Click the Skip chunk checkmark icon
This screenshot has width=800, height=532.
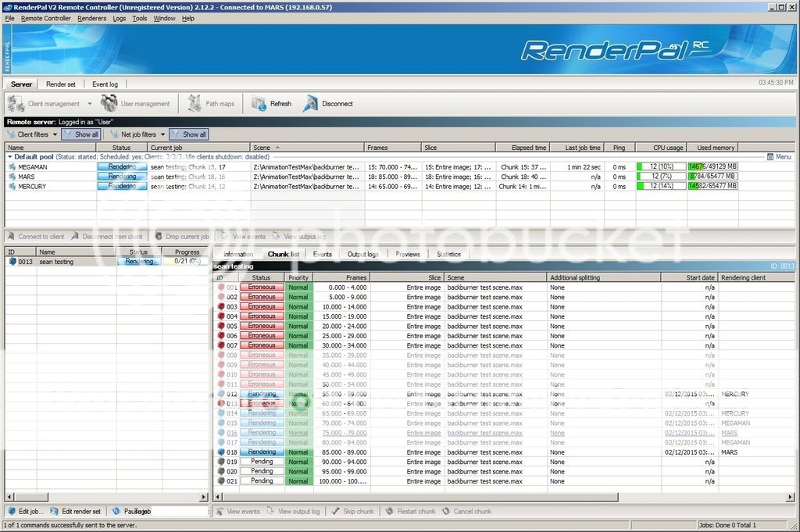tap(335, 511)
